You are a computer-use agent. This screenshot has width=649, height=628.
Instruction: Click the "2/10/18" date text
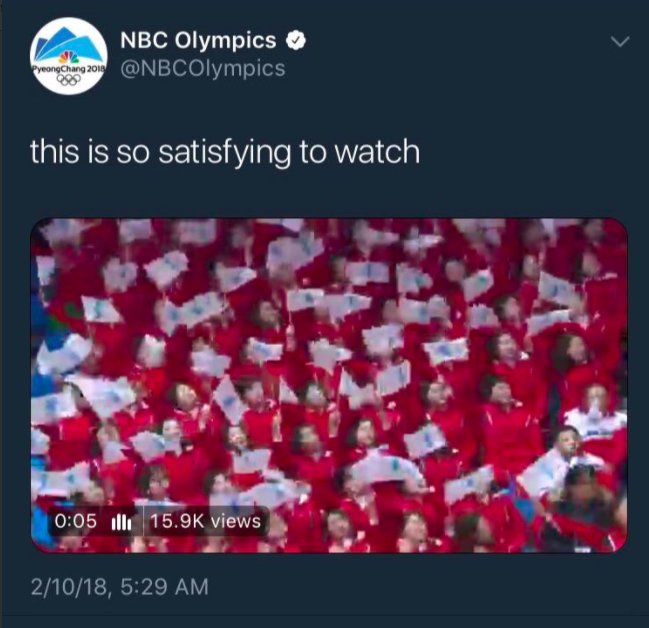click(x=70, y=587)
